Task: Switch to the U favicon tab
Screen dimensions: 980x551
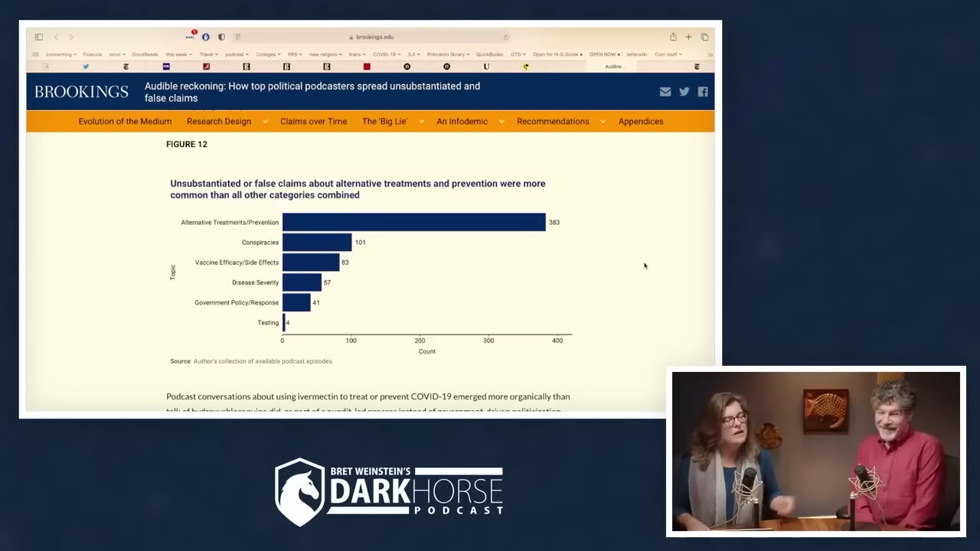Action: pos(486,67)
